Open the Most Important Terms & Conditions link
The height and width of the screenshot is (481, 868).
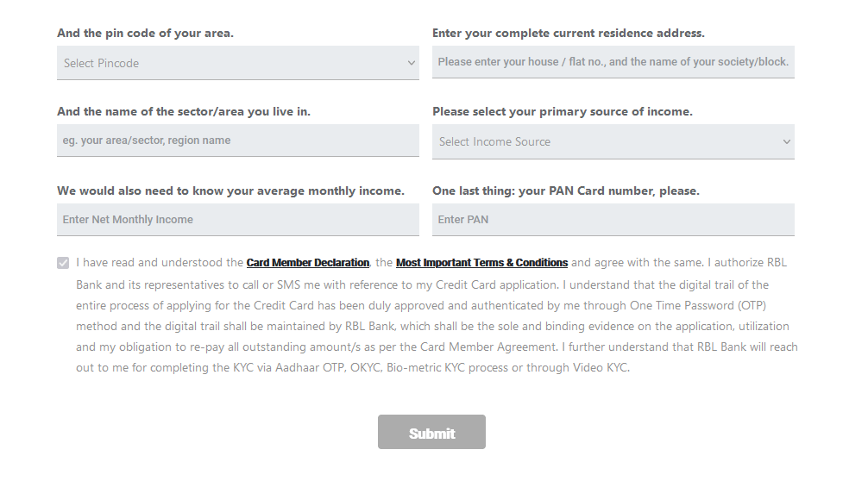tap(482, 263)
